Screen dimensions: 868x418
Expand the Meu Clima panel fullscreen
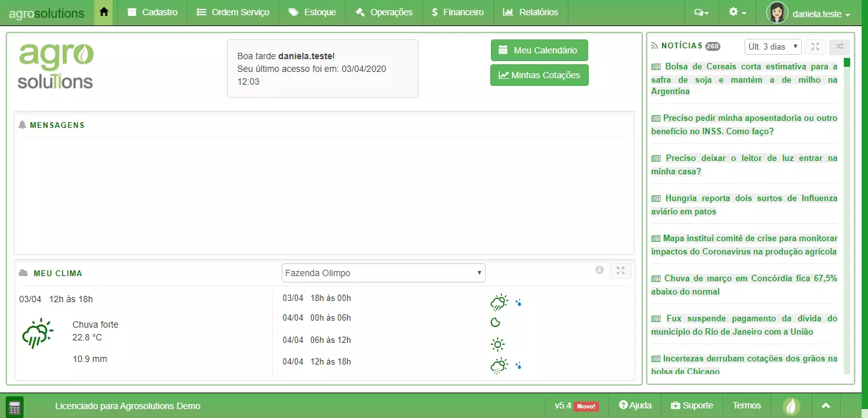(620, 270)
